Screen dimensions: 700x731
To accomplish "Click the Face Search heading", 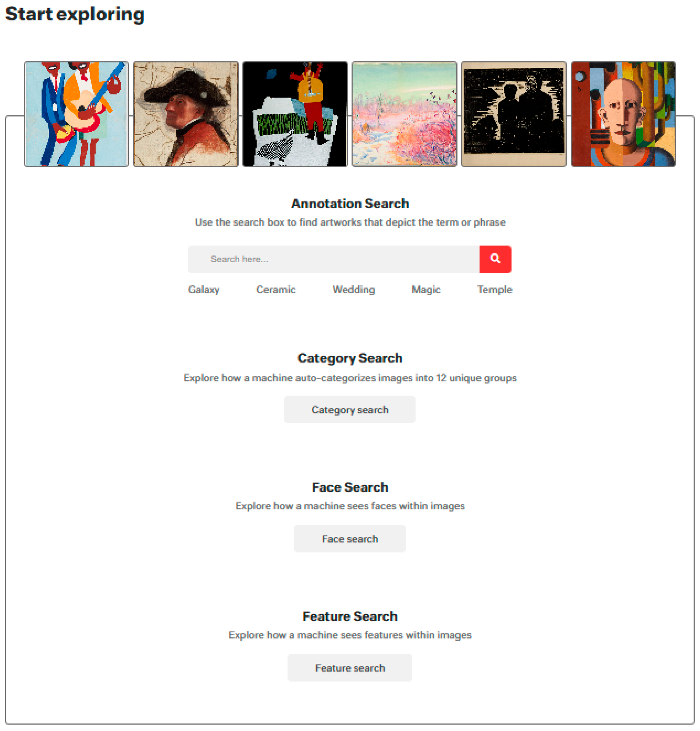I will coord(350,487).
